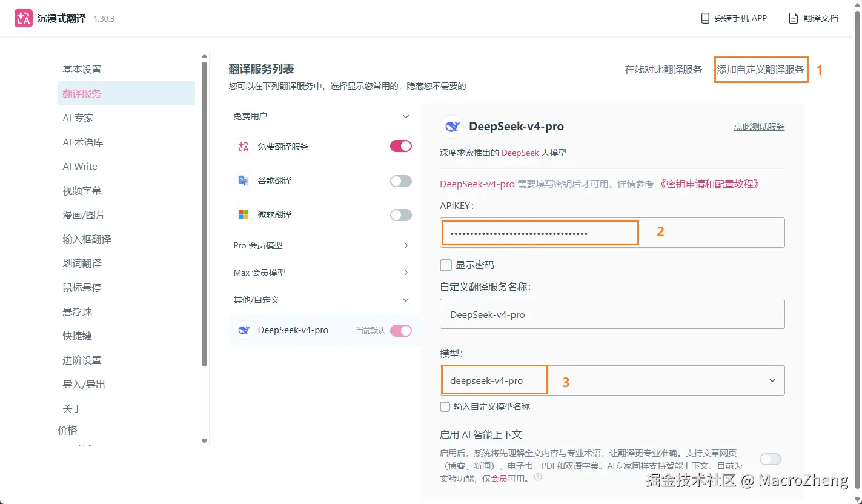Screen dimensions: 862x504
Task: Toggle the DeepSeek-v4-pro service switch
Action: coord(401,330)
